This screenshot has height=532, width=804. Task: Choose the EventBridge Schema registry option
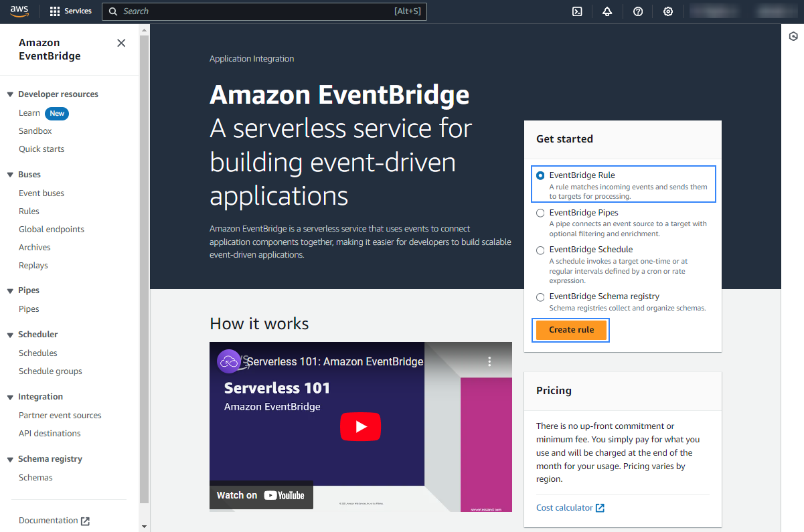(x=540, y=296)
